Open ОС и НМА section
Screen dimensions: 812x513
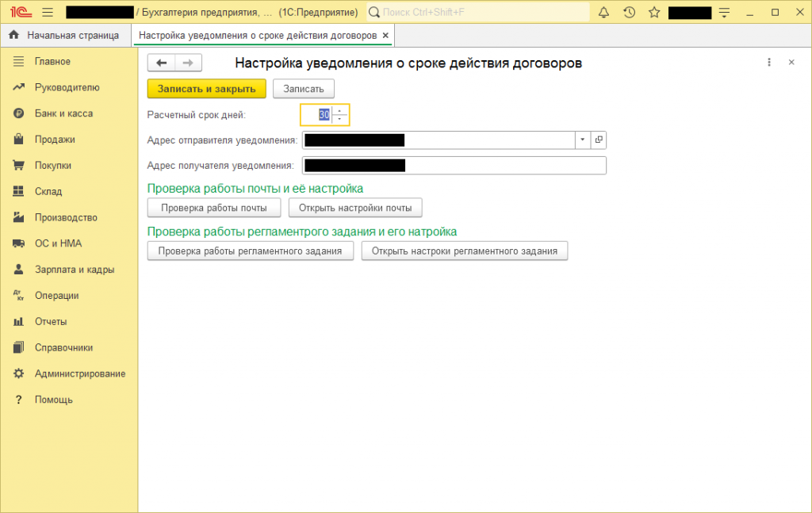58,243
